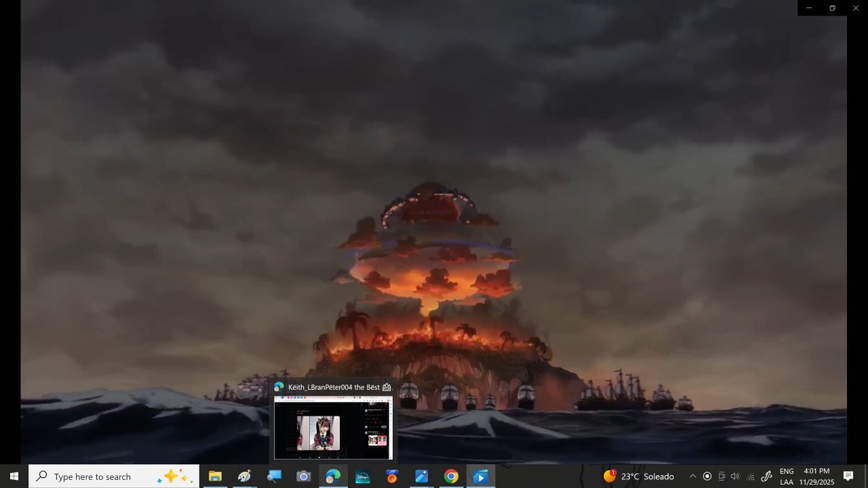868x488 pixels.
Task: Click the circular recording tray icon
Action: tap(707, 476)
